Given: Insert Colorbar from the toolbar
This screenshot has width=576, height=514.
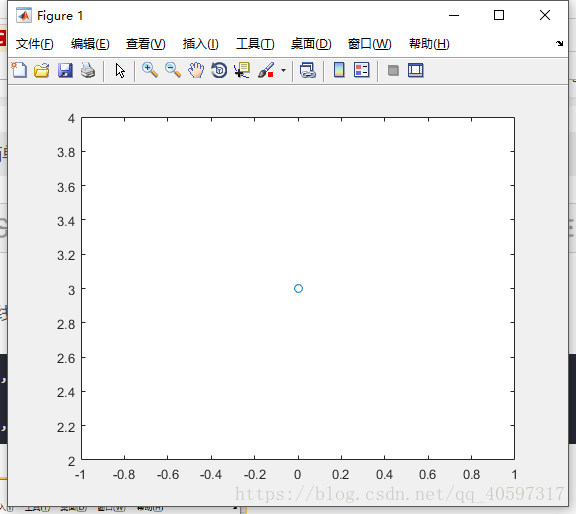Looking at the screenshot, I should click(339, 70).
